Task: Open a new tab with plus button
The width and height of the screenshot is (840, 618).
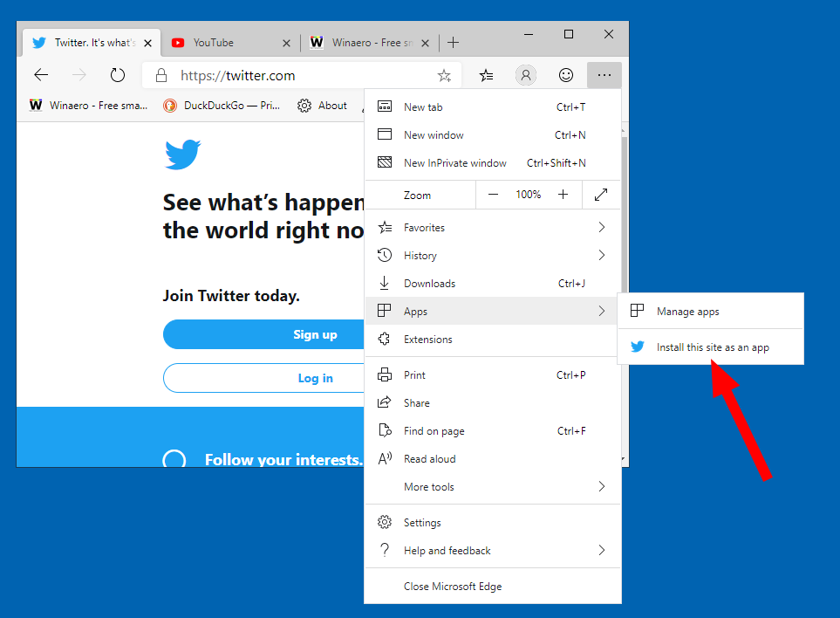Action: coord(454,43)
